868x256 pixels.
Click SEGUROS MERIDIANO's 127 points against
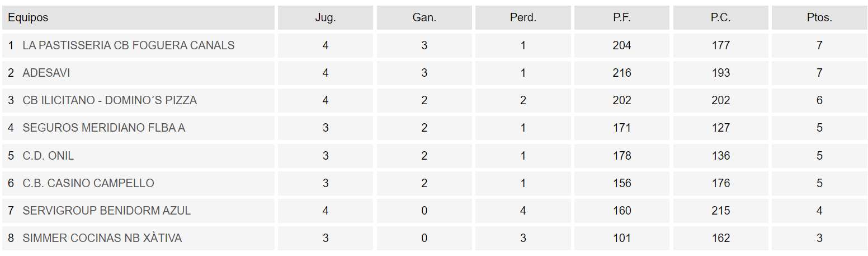[720, 128]
